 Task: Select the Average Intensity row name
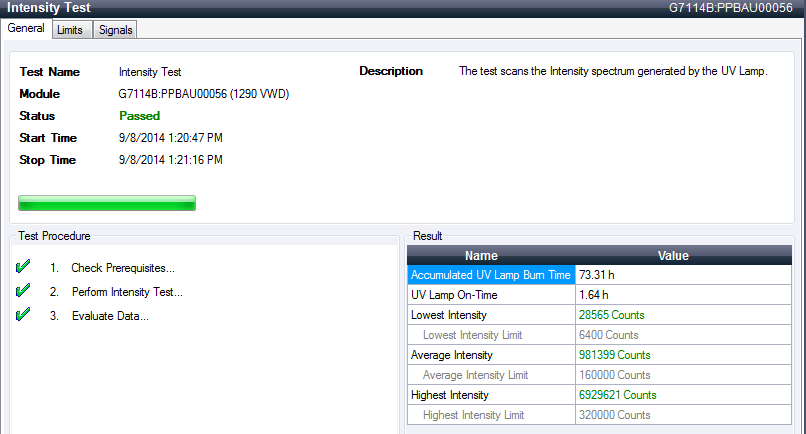click(451, 355)
